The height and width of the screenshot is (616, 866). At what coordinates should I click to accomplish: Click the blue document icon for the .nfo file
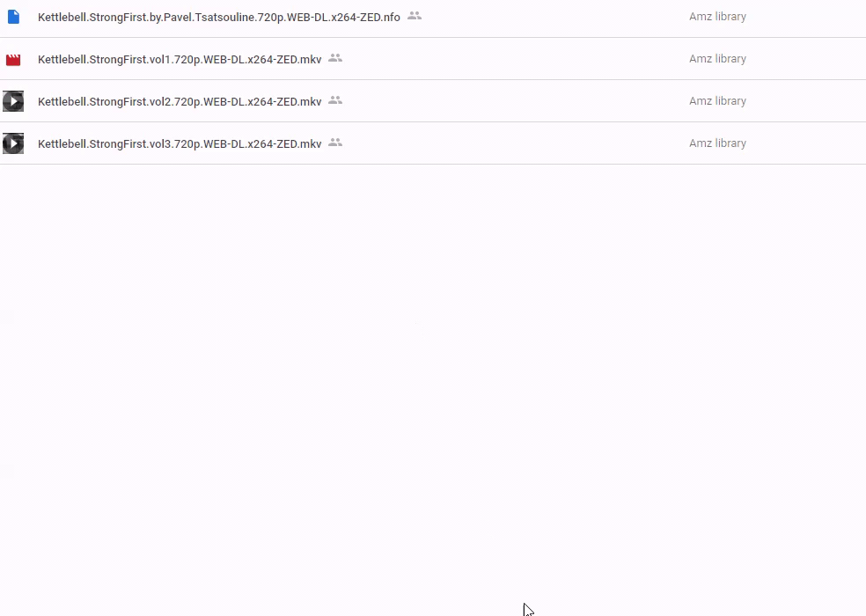(x=13, y=17)
